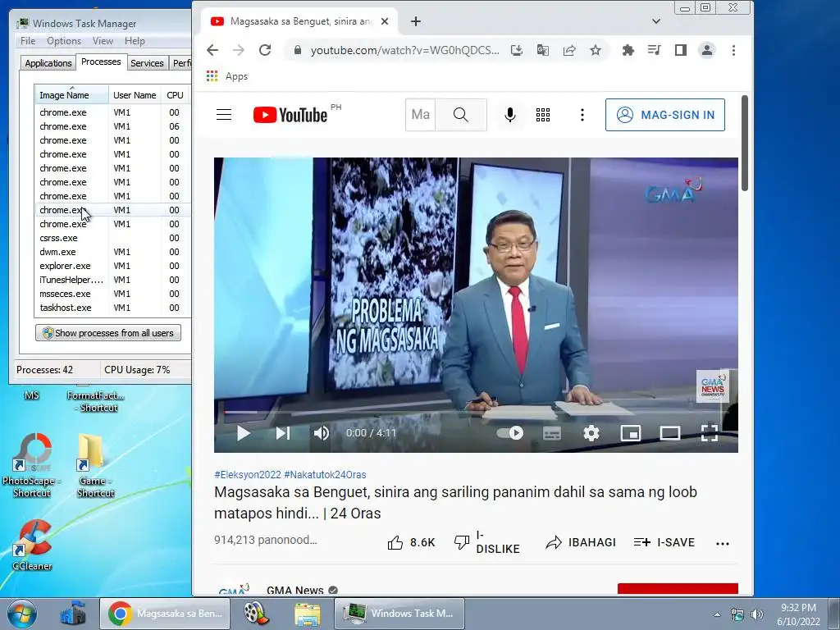Sort processes by User Name column
840x630 pixels.
[x=135, y=95]
